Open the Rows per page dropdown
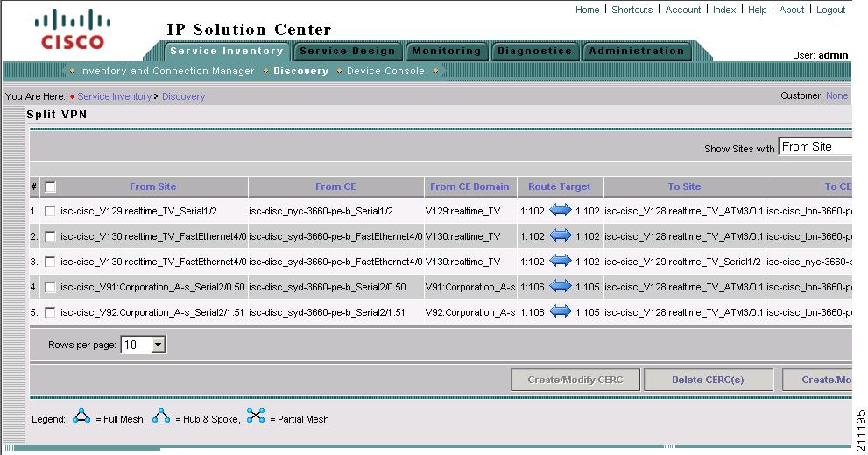The height and width of the screenshot is (455, 868). (144, 345)
